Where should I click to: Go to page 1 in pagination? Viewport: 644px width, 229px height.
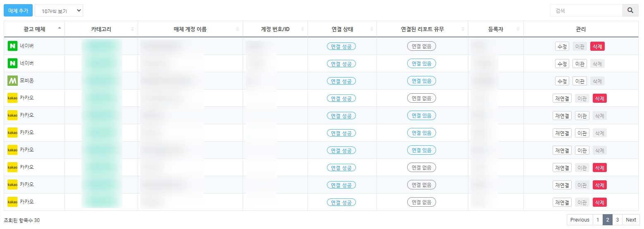[598, 220]
